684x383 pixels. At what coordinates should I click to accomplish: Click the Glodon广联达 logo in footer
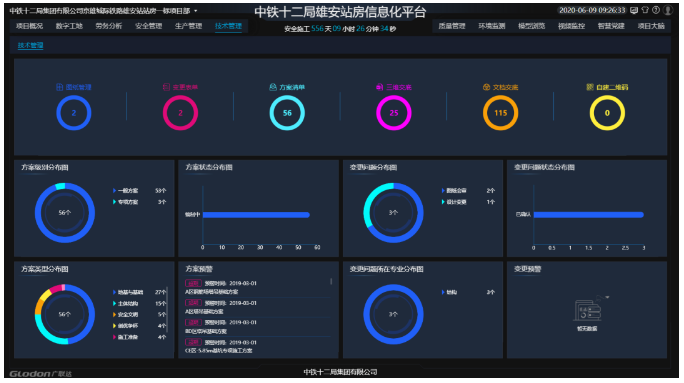tap(41, 374)
